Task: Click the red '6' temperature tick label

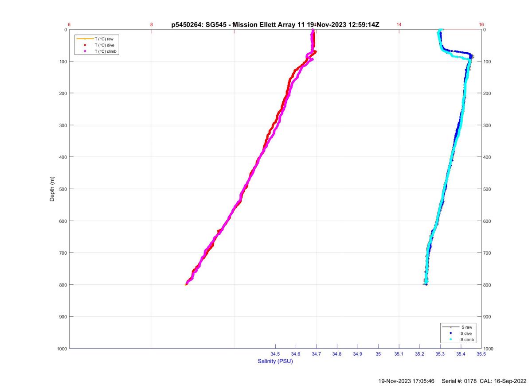Action: click(69, 25)
